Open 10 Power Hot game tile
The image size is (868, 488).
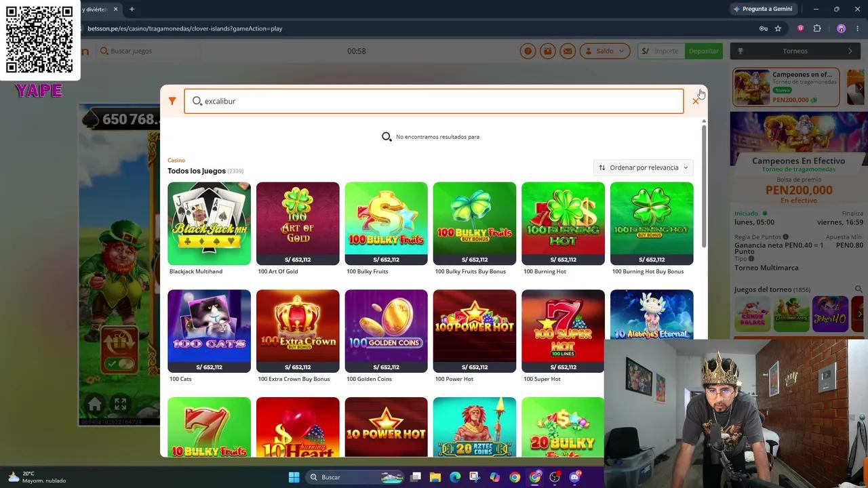pyautogui.click(x=386, y=427)
